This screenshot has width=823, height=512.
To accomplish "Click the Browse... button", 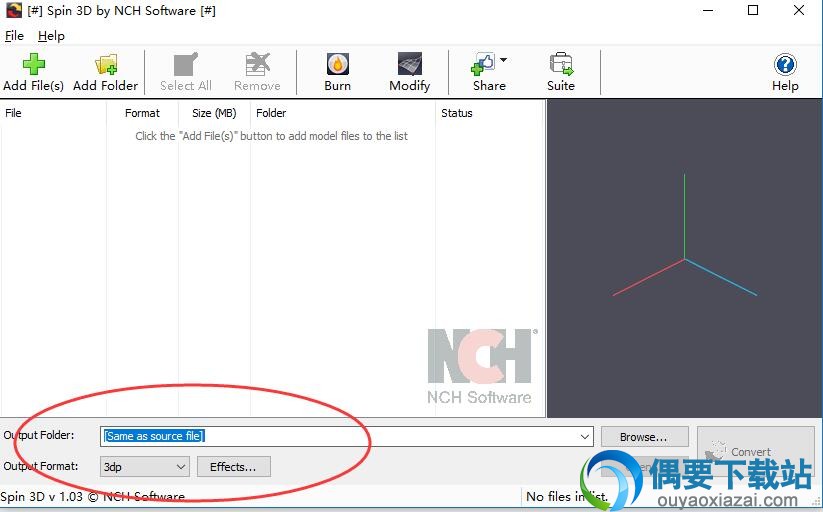I will coord(644,437).
